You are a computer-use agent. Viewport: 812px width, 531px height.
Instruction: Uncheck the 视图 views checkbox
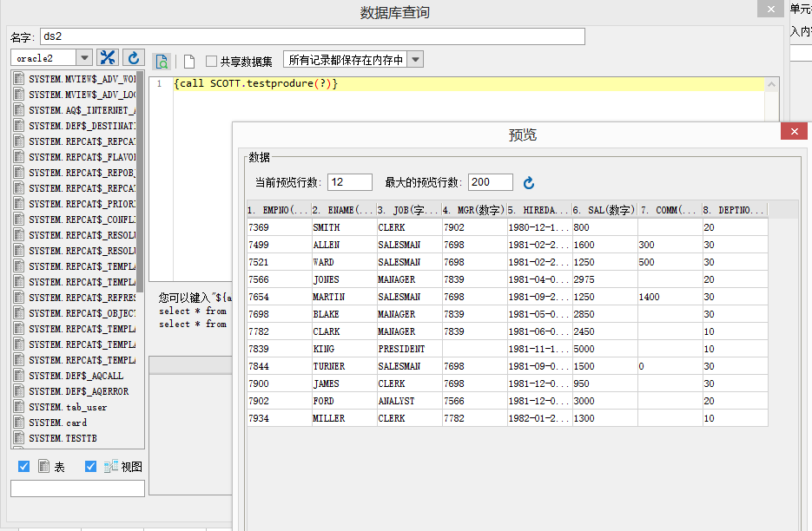(90, 466)
